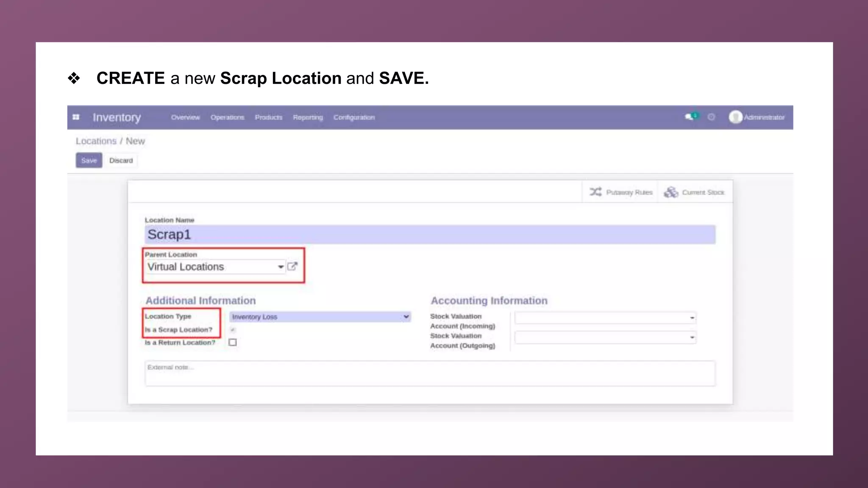Click the Virtual Locations parent field text
Image resolution: width=868 pixels, height=488 pixels.
click(186, 267)
